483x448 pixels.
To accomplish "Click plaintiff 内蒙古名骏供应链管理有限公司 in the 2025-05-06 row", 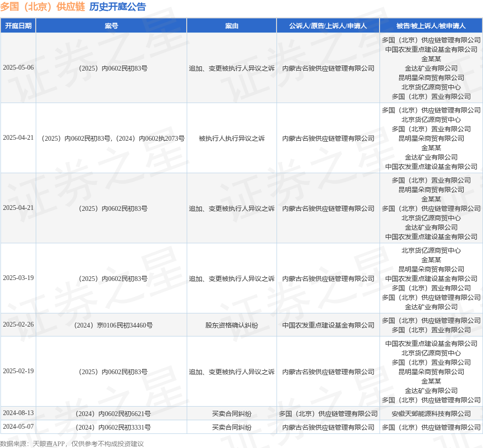I will pos(328,68).
